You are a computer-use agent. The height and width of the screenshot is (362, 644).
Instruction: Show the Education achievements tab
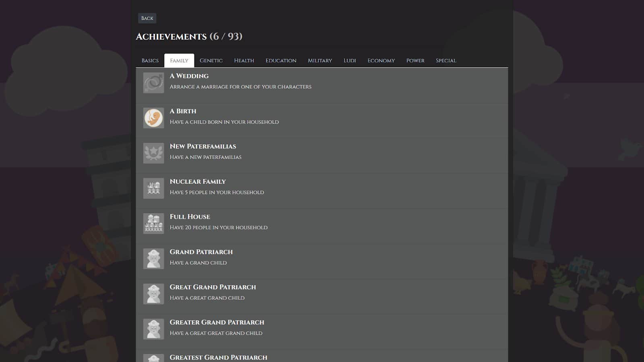tap(281, 61)
